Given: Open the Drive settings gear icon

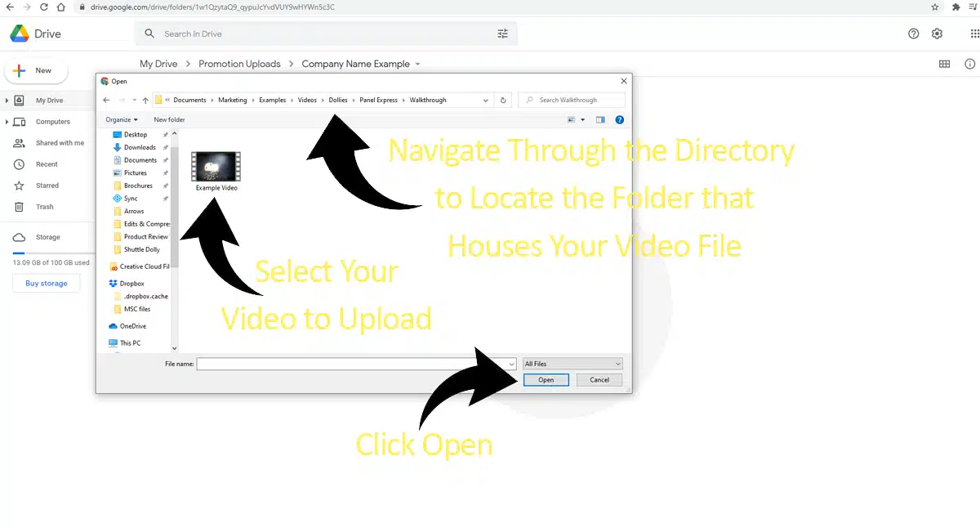Looking at the screenshot, I should click(937, 34).
